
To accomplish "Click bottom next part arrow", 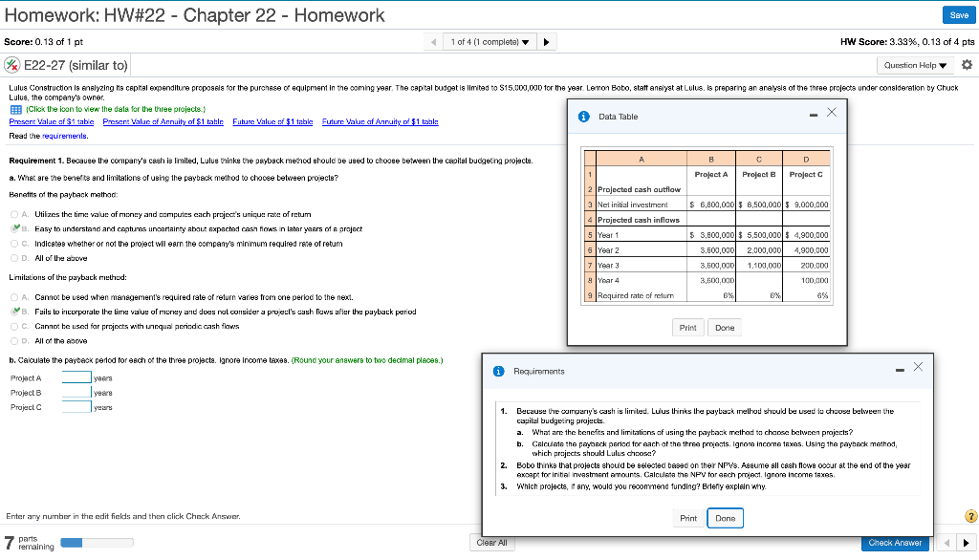I will tap(966, 543).
